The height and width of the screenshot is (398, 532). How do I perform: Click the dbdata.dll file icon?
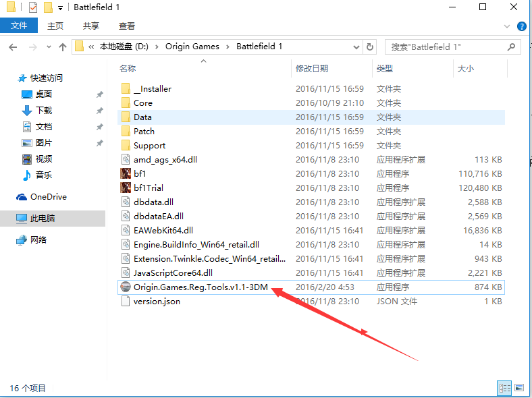(x=126, y=202)
